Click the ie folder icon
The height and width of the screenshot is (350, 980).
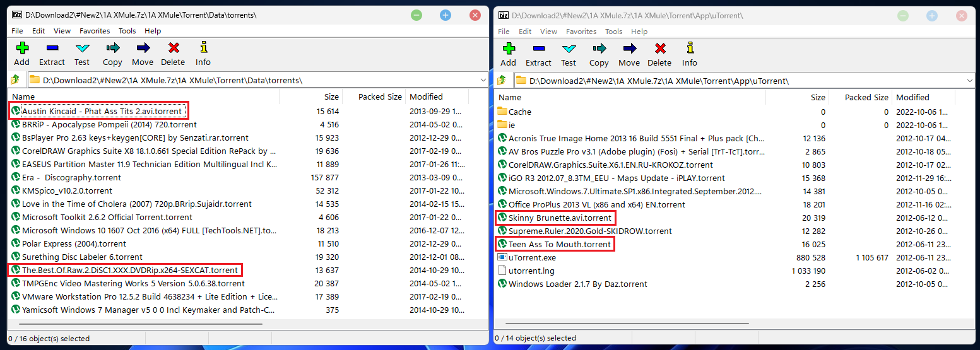[502, 125]
